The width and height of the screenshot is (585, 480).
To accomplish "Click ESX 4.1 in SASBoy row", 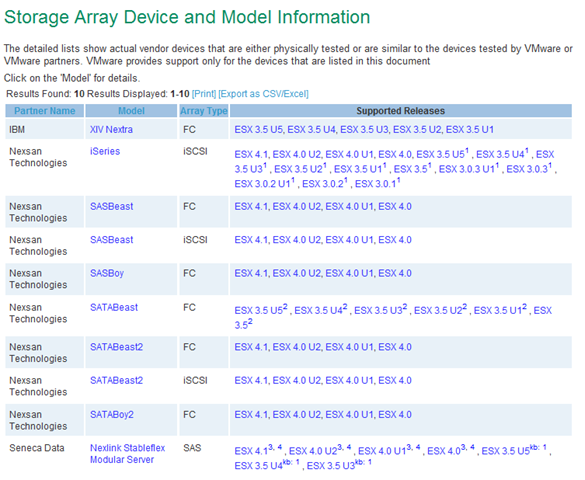I will point(251,273).
